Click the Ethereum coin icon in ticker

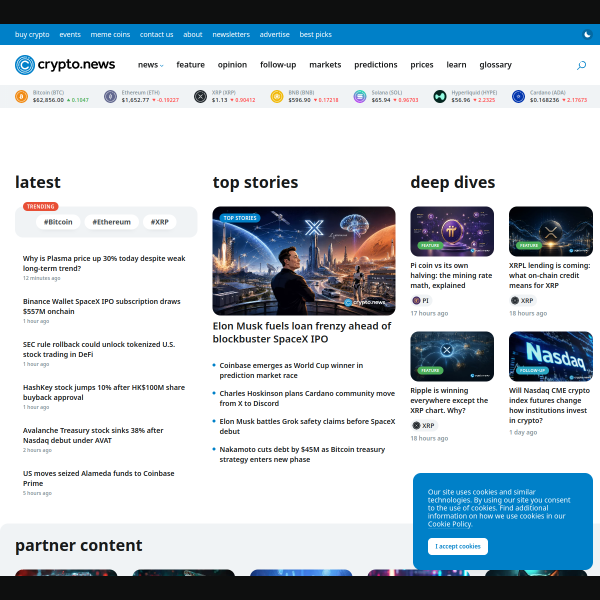111,96
